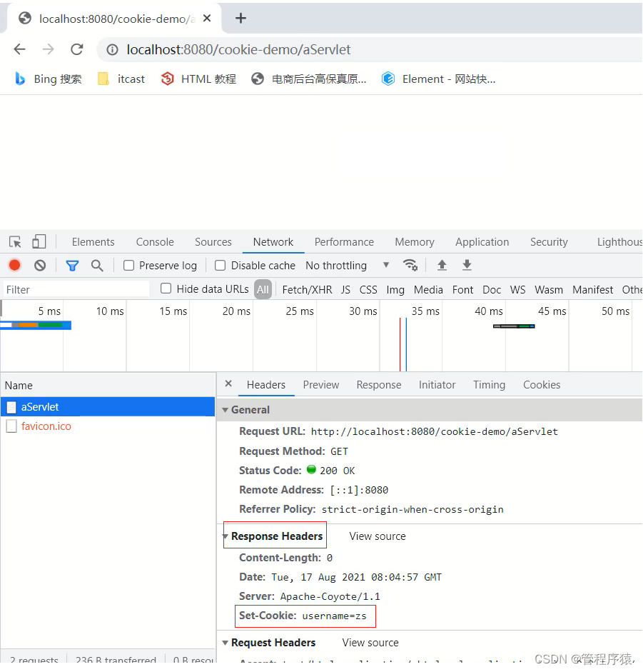Close the localhost:8080 browser tab
This screenshot has height=672, width=643.
[x=207, y=18]
